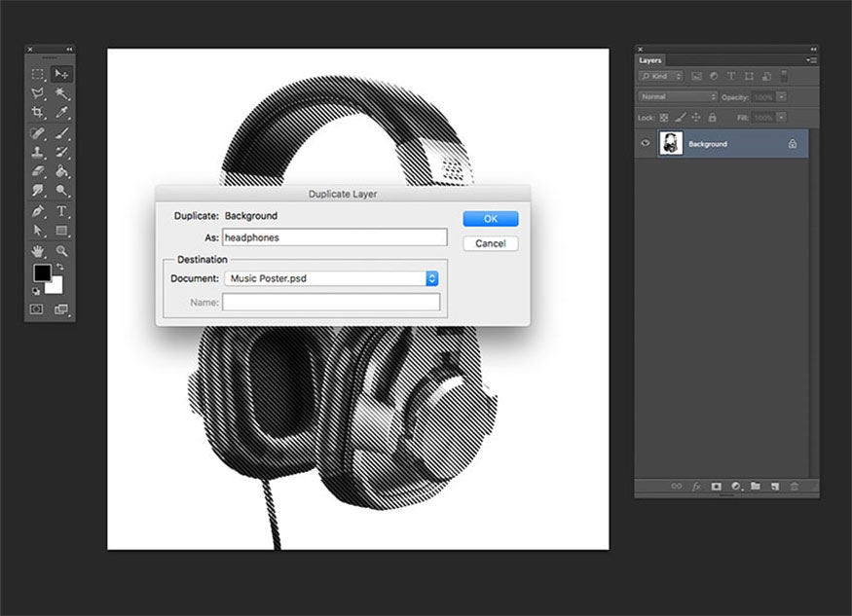Select the Crop tool
Image resolution: width=852 pixels, height=616 pixels.
pos(38,113)
